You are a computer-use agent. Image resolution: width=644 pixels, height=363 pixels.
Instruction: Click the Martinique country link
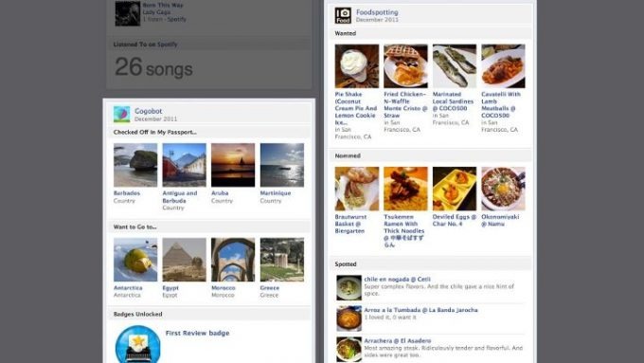point(276,192)
